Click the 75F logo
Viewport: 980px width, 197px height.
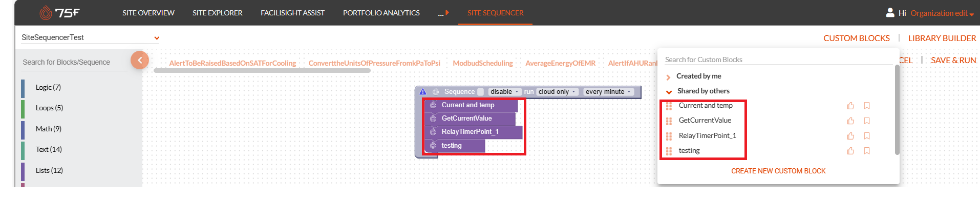[60, 13]
